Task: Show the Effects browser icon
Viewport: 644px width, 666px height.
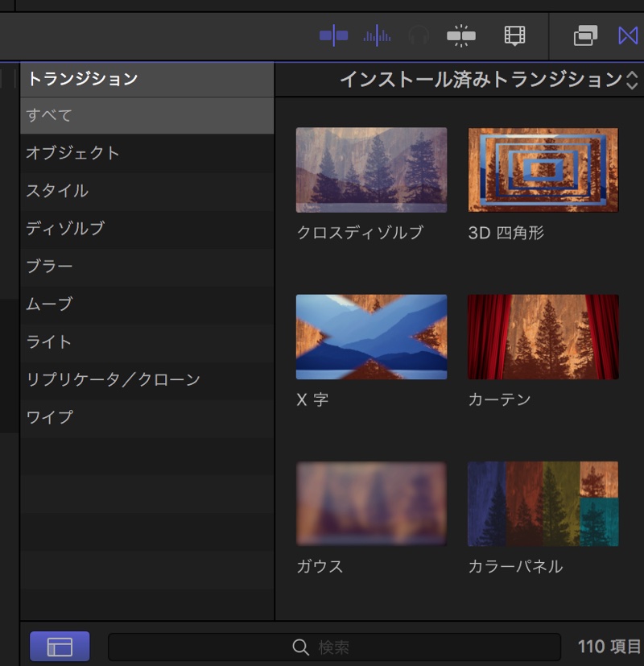Action: click(x=585, y=36)
